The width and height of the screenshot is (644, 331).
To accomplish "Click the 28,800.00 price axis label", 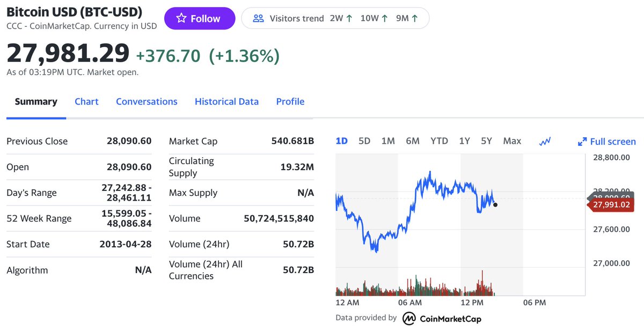I will point(611,157).
